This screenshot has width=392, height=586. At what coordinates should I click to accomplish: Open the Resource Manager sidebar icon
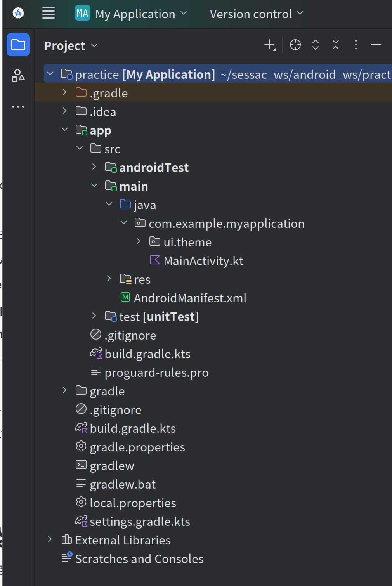click(18, 75)
